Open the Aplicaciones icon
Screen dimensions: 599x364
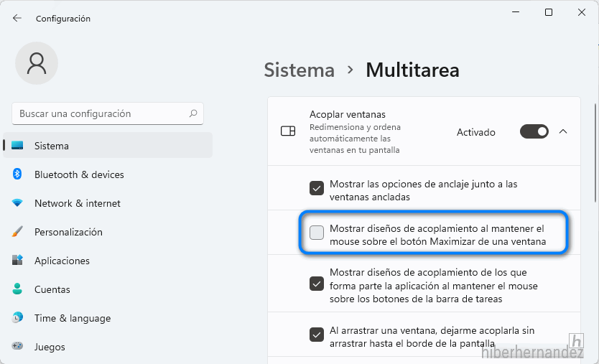17,260
